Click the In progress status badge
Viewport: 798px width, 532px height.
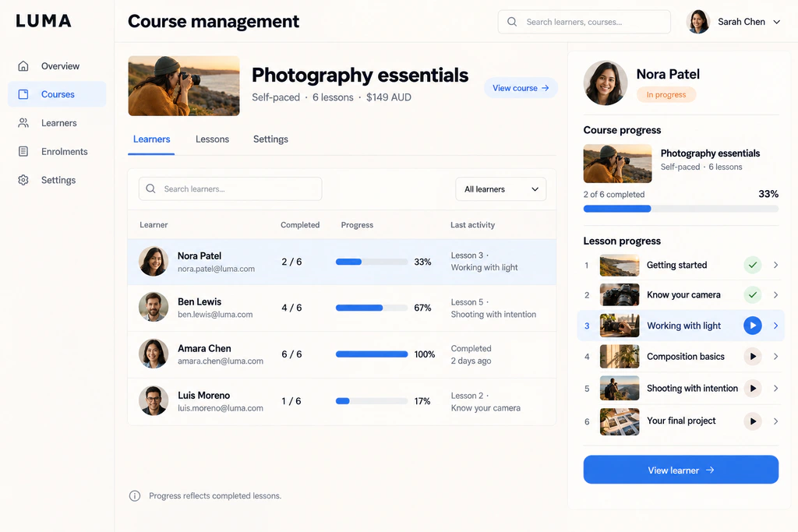click(666, 94)
